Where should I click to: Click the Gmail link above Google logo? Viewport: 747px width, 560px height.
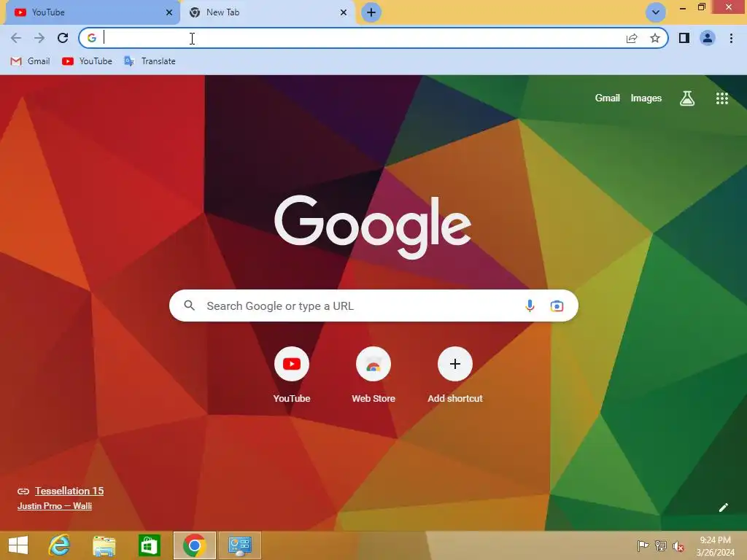point(608,98)
